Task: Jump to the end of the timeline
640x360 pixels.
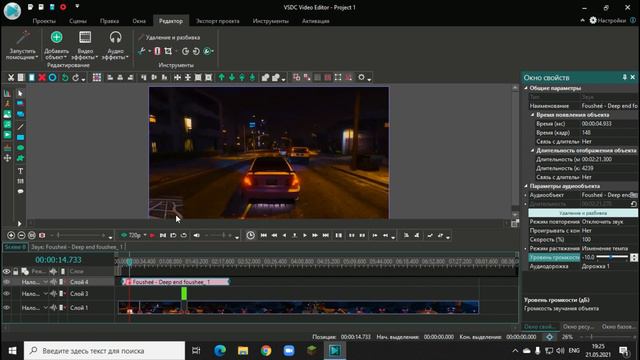Action: pos(325,236)
